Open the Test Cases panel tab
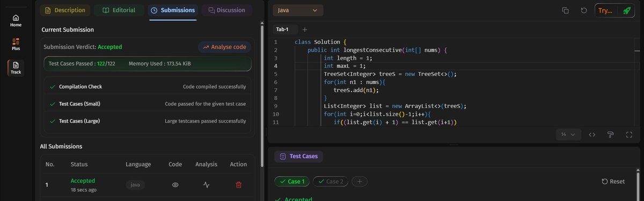Screen dimensions: 644x201 click(299, 156)
